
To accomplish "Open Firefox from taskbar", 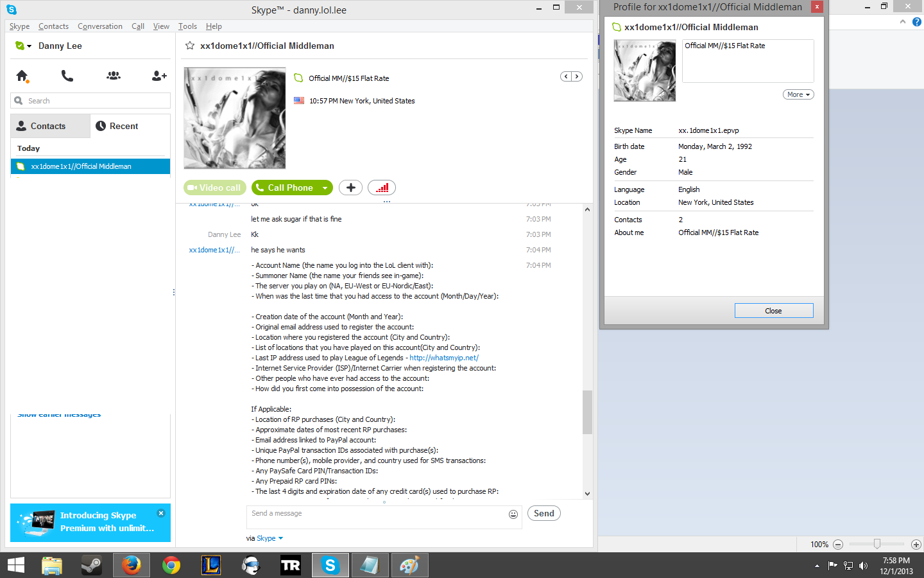I will click(x=132, y=565).
